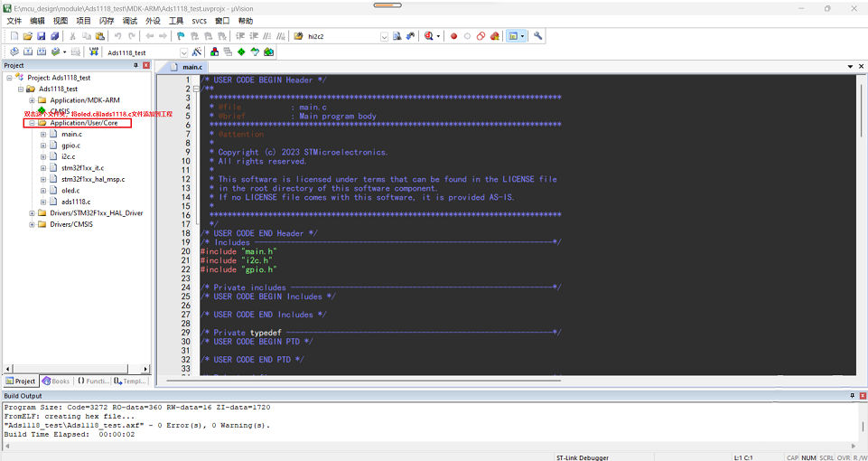Viewport: 868px width, 461px height.
Task: Build the target with the Build icon
Action: [28, 52]
